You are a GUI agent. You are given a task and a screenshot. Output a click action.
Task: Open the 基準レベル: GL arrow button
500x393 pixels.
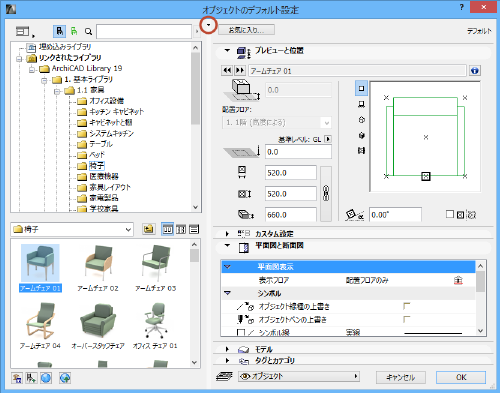click(328, 139)
